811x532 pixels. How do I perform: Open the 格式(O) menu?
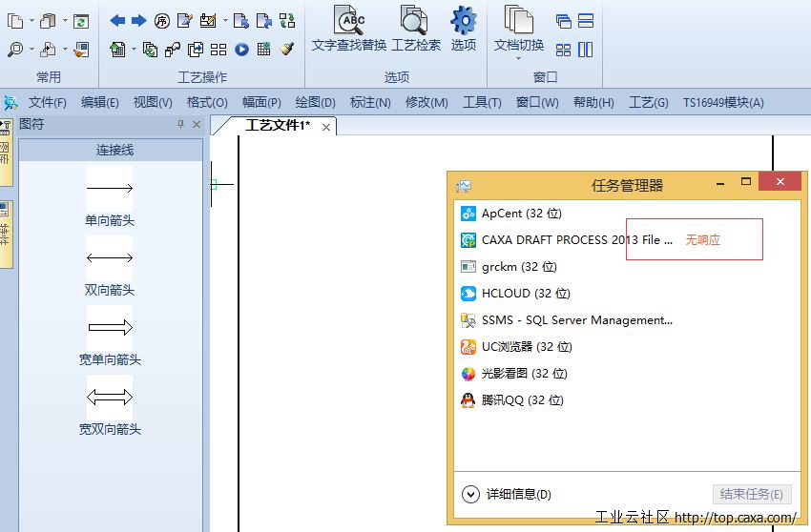[x=207, y=102]
